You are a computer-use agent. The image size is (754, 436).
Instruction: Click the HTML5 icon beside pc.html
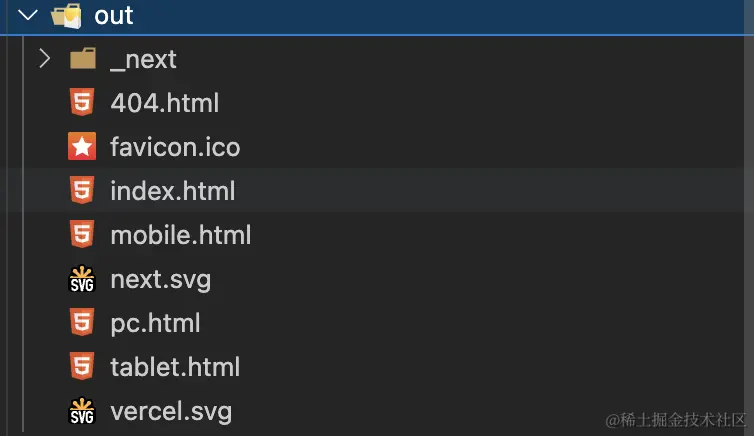pos(82,323)
